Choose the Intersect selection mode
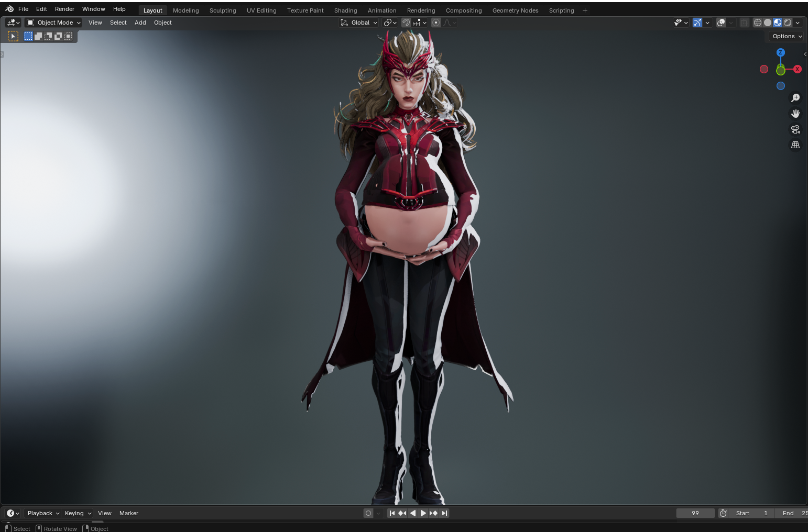Image resolution: width=808 pixels, height=532 pixels. click(x=68, y=36)
